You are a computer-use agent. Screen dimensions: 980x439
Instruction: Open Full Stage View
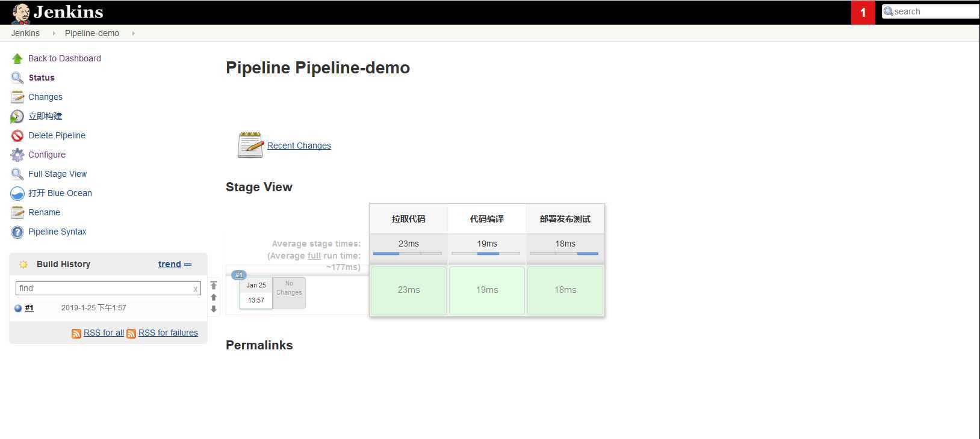[x=57, y=174]
